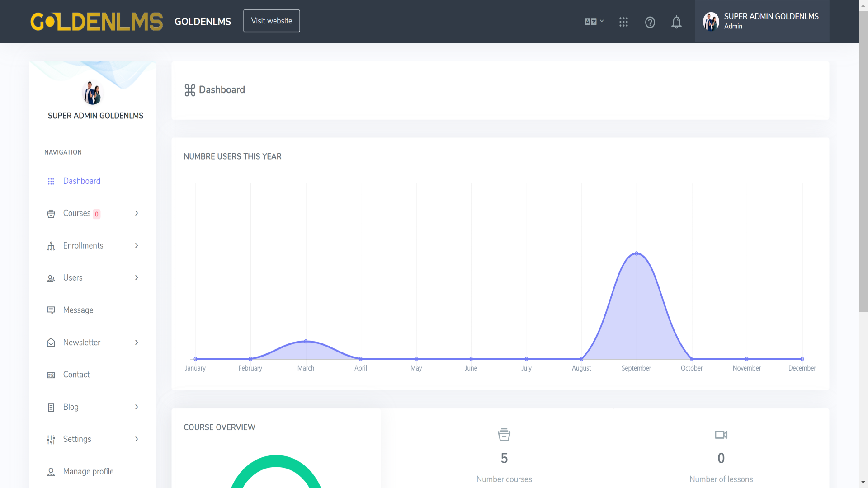Click the September data point on chart
868x488 pixels.
click(637, 253)
